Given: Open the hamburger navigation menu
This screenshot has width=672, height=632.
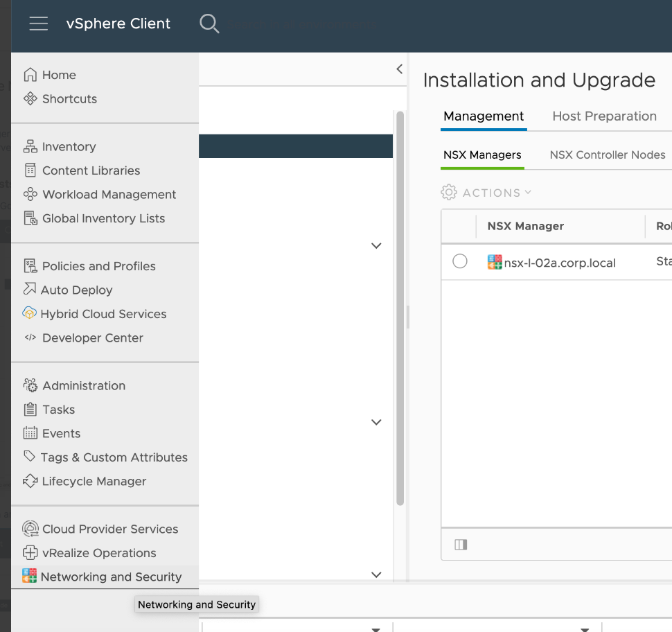Looking at the screenshot, I should [38, 23].
